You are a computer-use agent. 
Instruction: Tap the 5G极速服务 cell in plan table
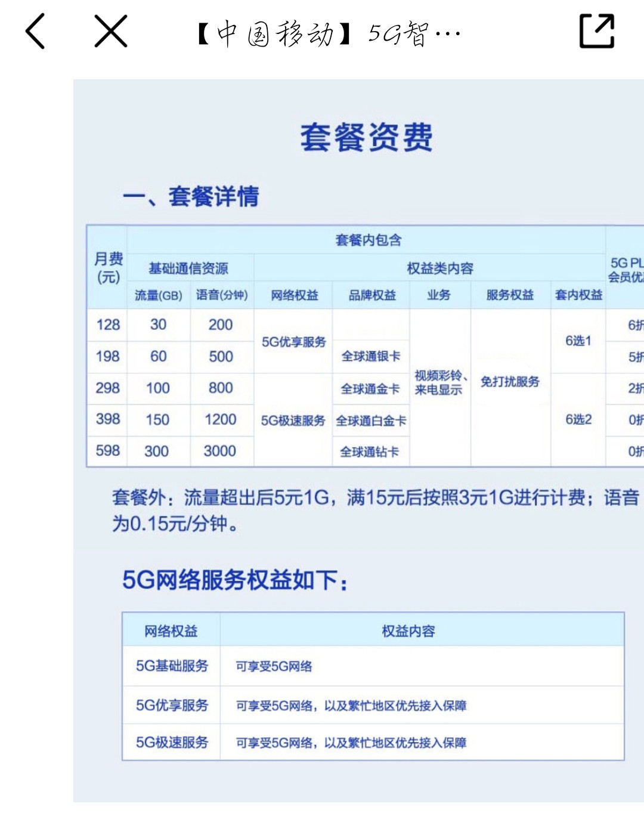click(293, 421)
